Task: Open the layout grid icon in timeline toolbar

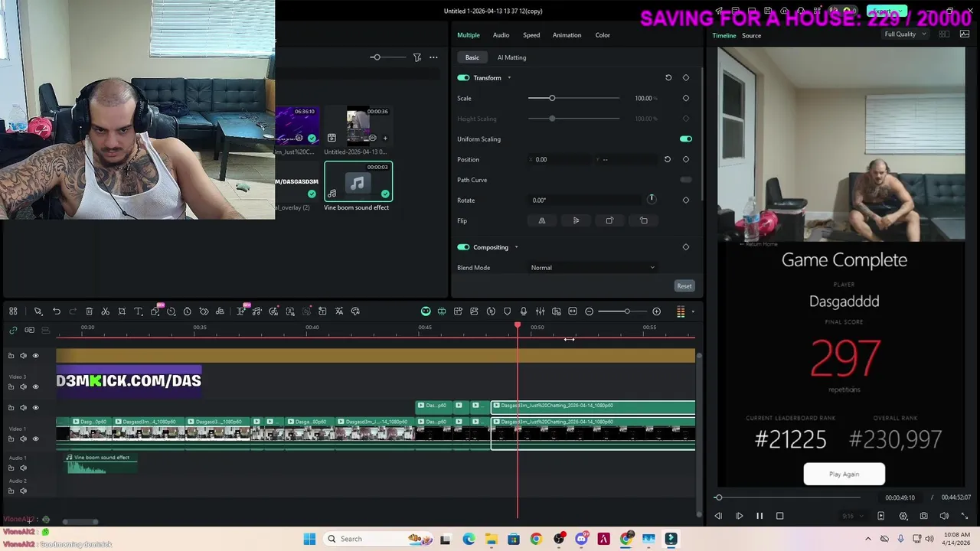Action: [x=13, y=311]
